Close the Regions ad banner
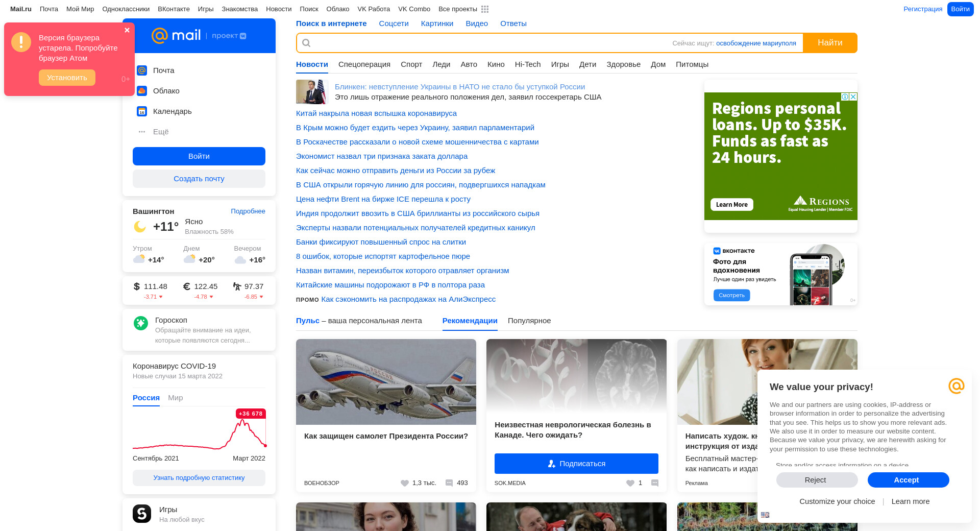 click(x=853, y=97)
